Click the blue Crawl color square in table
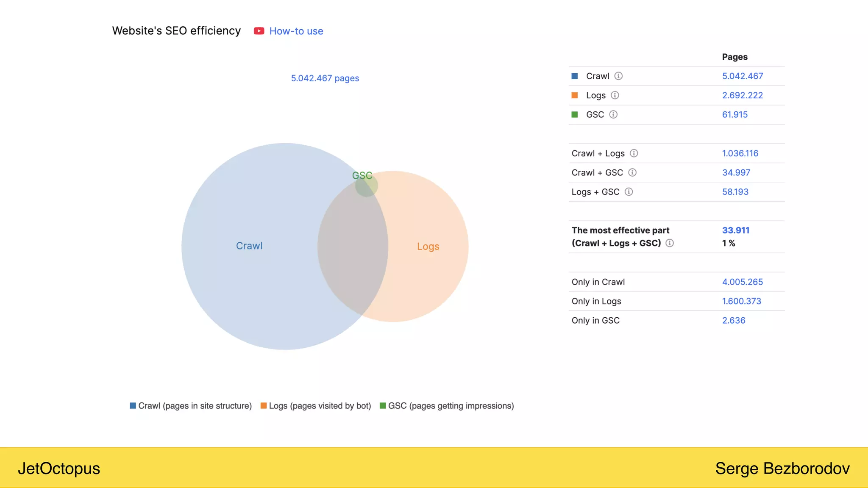This screenshot has width=868, height=488. click(x=575, y=76)
